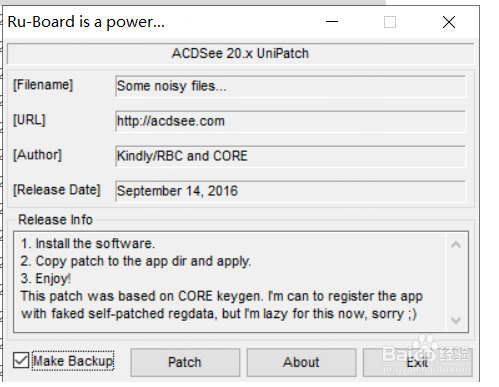
Task: Click the Release Info scroll down arrow
Action: point(456,320)
